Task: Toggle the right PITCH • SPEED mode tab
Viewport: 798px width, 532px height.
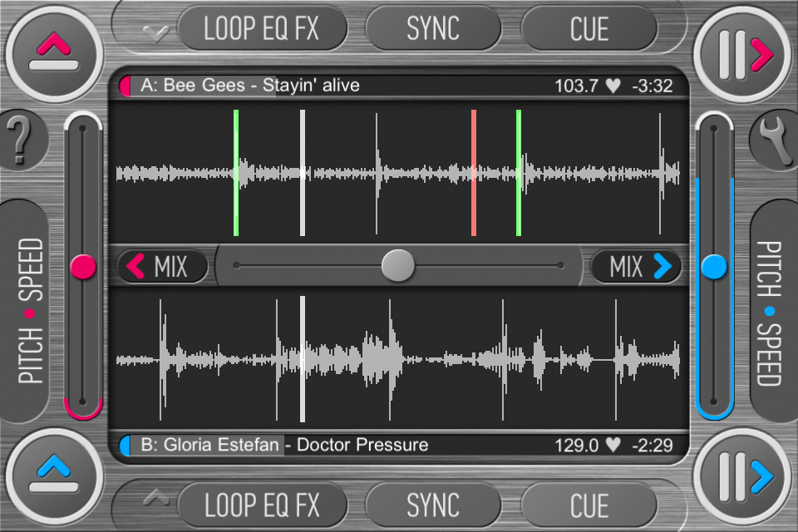Action: [x=774, y=311]
